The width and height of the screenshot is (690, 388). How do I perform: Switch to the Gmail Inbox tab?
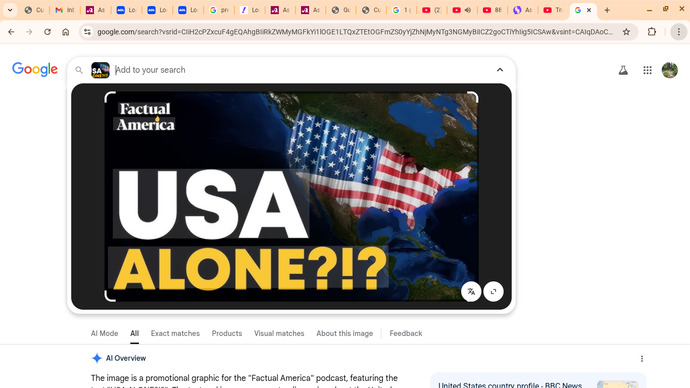click(x=64, y=10)
